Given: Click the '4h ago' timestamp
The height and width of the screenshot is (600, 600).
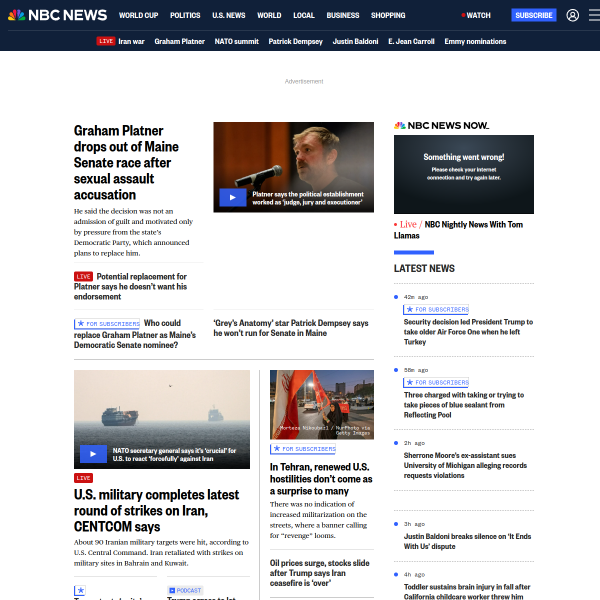Looking at the screenshot, I should [x=414, y=575].
